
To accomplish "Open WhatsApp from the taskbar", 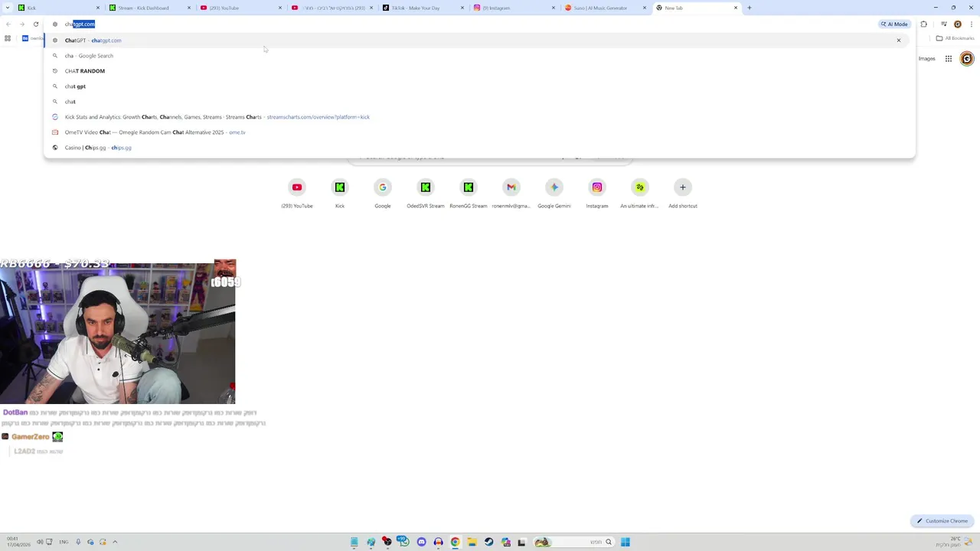I will click(x=404, y=542).
